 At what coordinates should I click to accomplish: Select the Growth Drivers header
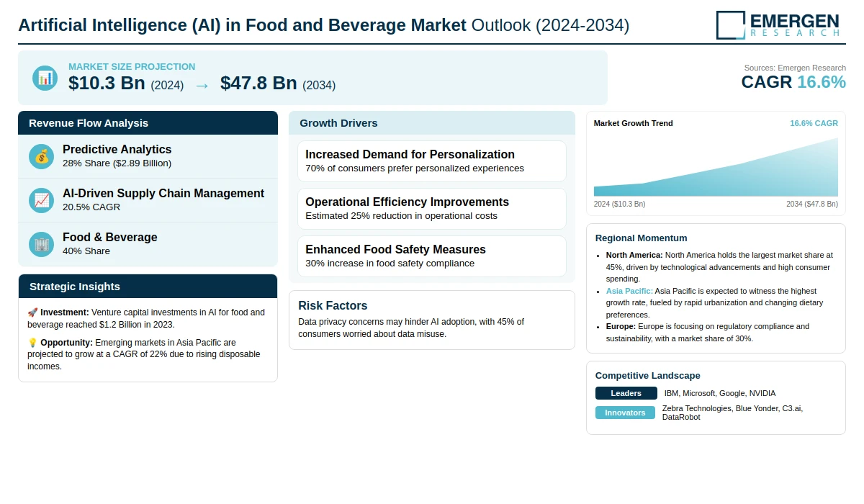[431, 123]
